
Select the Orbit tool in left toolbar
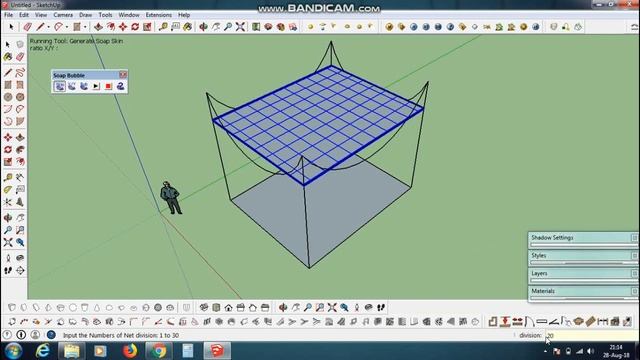click(x=8, y=218)
